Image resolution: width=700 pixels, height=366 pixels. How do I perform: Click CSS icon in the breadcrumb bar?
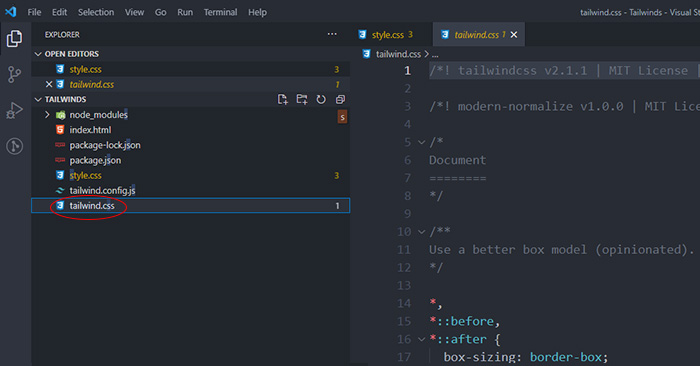[x=367, y=54]
